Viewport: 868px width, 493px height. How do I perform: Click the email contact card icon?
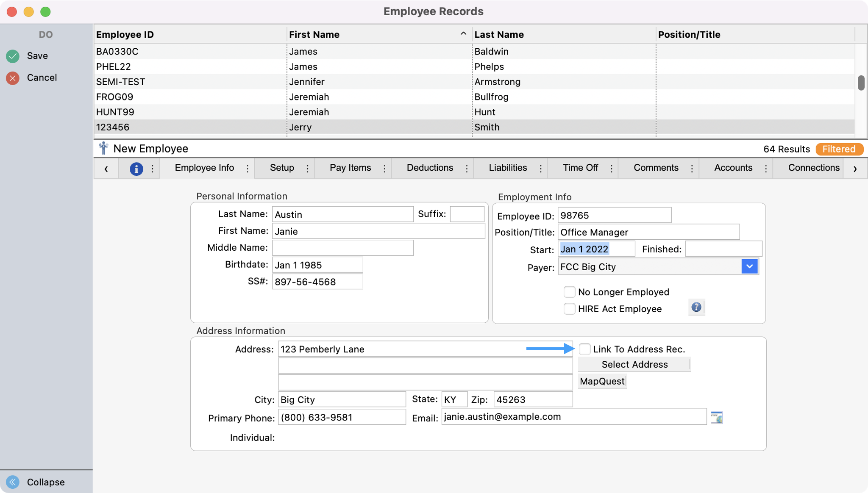(716, 417)
